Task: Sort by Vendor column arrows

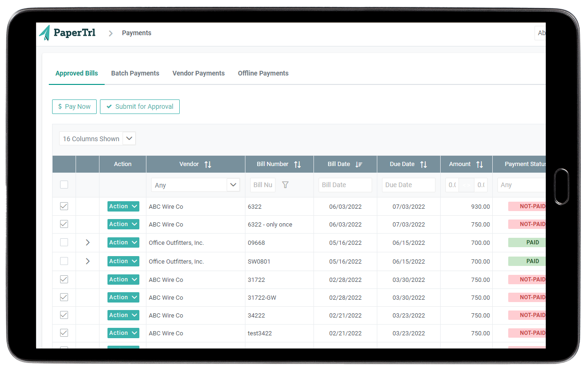Action: point(208,164)
